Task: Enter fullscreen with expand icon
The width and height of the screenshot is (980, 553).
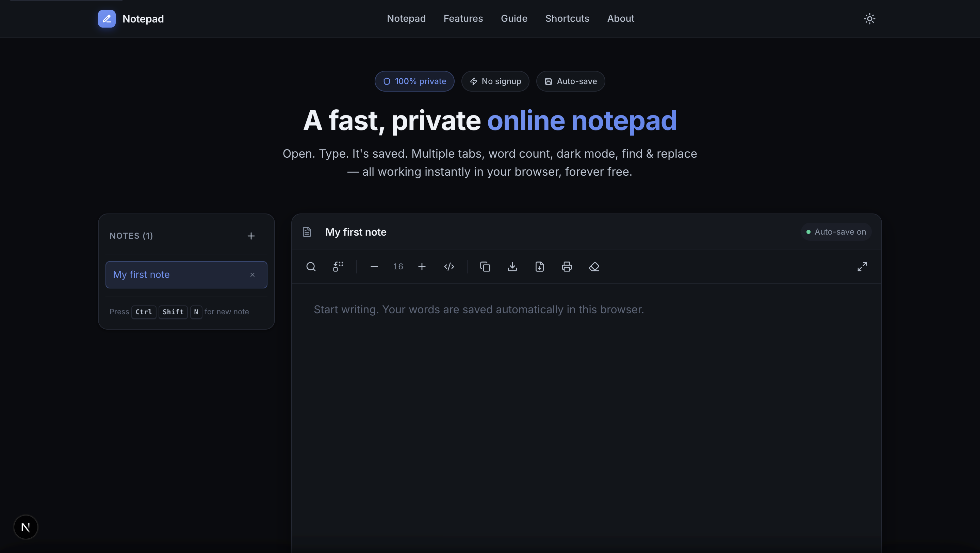Action: tap(862, 267)
